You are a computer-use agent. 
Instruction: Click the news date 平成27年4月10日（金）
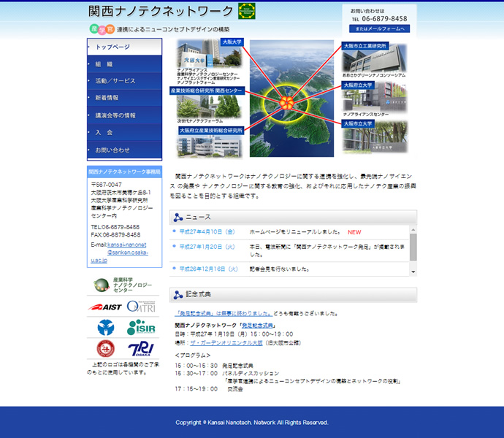[x=207, y=231]
